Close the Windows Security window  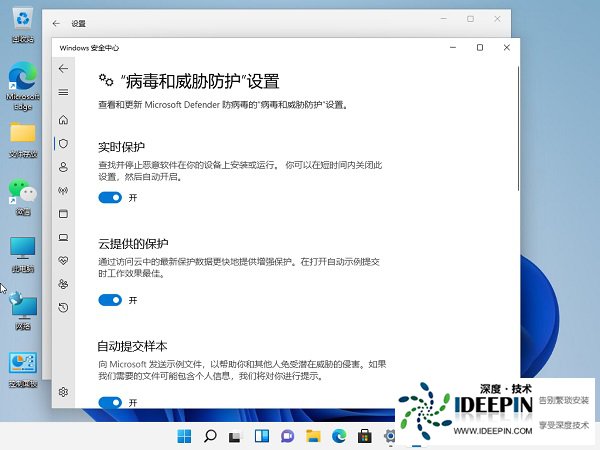pyautogui.click(x=507, y=47)
